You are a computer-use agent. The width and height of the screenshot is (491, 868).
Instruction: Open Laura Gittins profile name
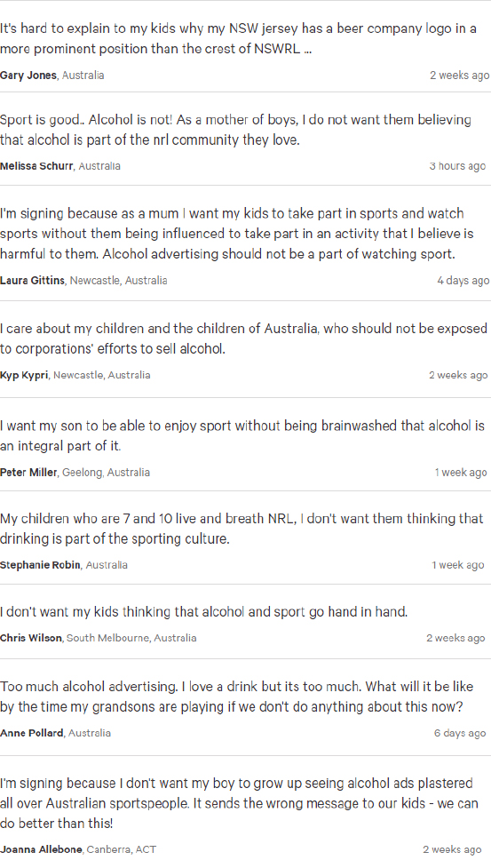click(33, 281)
